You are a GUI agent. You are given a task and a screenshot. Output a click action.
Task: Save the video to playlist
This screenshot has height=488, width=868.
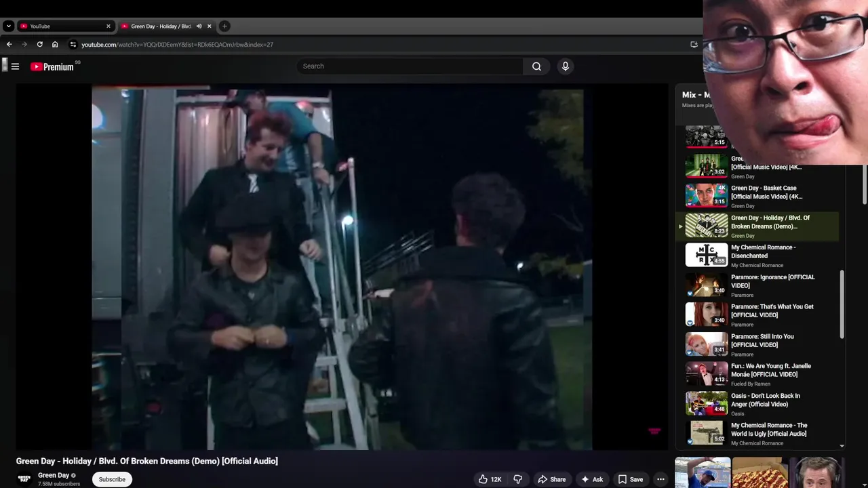(630, 479)
